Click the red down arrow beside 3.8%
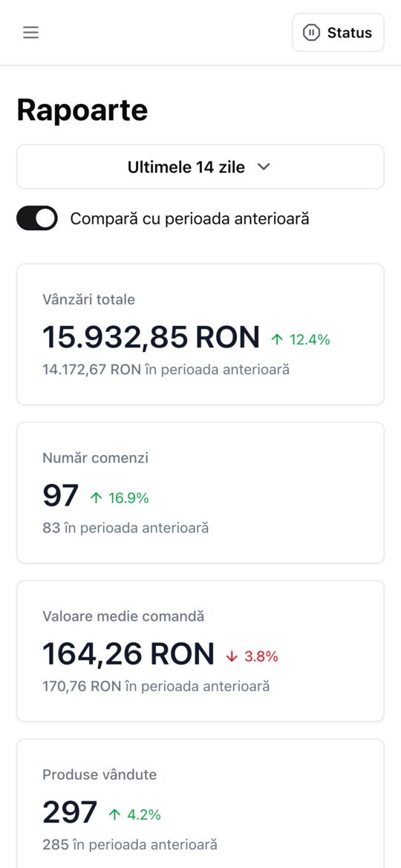 (232, 656)
